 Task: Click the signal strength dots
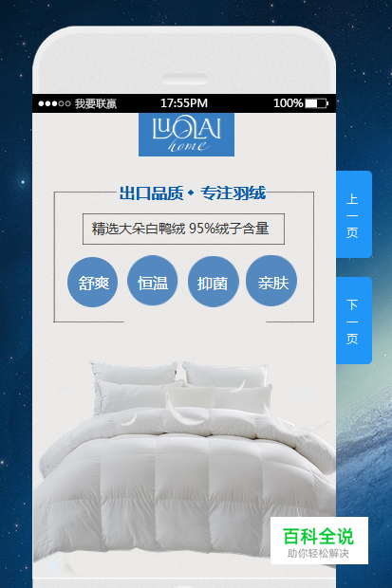pyautogui.click(x=54, y=103)
